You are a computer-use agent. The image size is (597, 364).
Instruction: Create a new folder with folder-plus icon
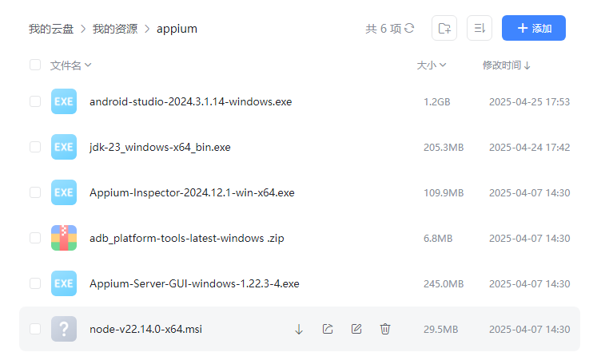click(444, 28)
